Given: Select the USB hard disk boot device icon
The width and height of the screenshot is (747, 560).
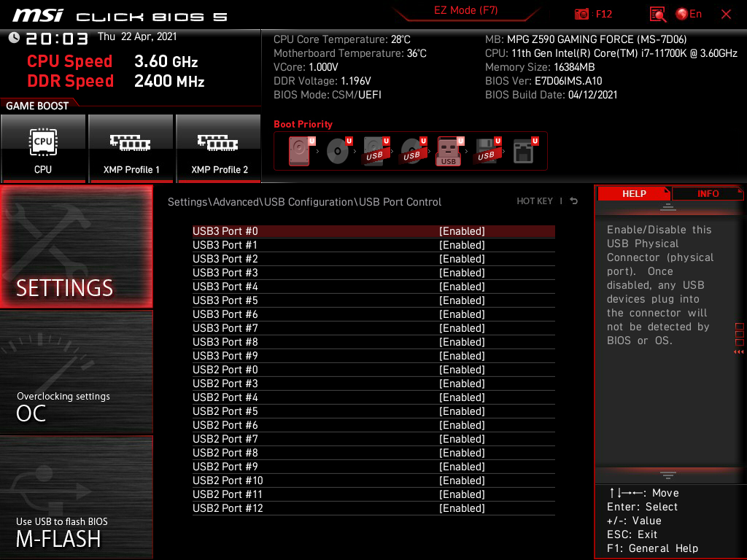Looking at the screenshot, I should 376,151.
